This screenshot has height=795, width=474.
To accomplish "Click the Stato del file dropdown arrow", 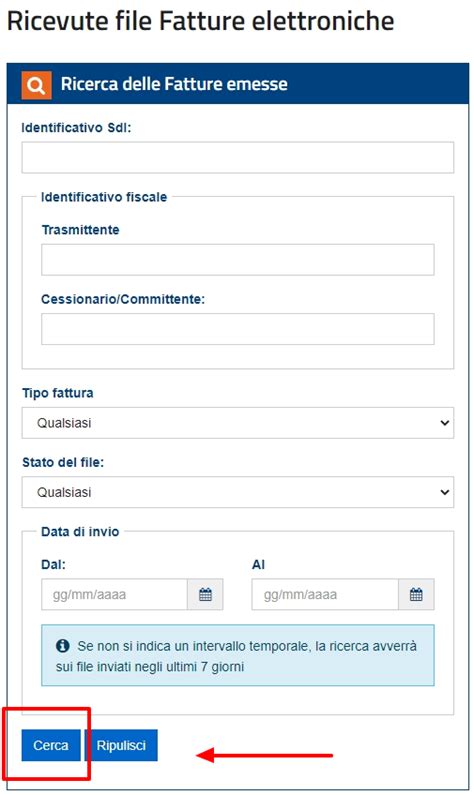I will coord(445,492).
